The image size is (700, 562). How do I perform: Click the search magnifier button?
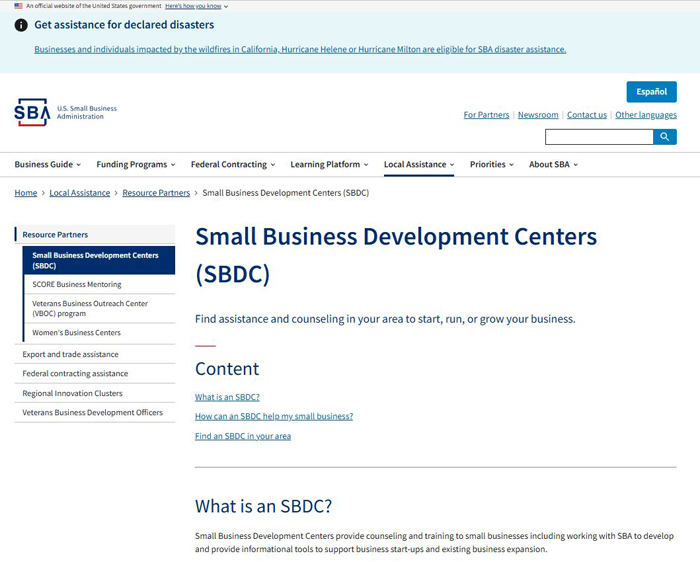point(665,137)
